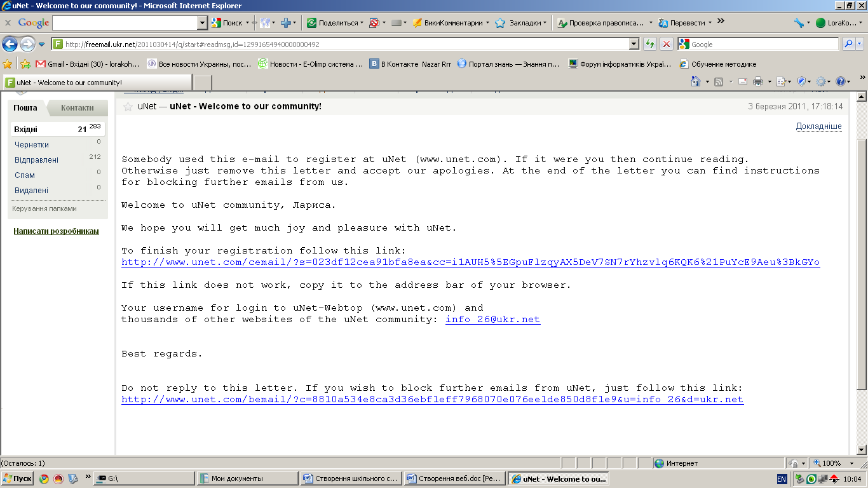Click into the Google search box near address bar

764,44
